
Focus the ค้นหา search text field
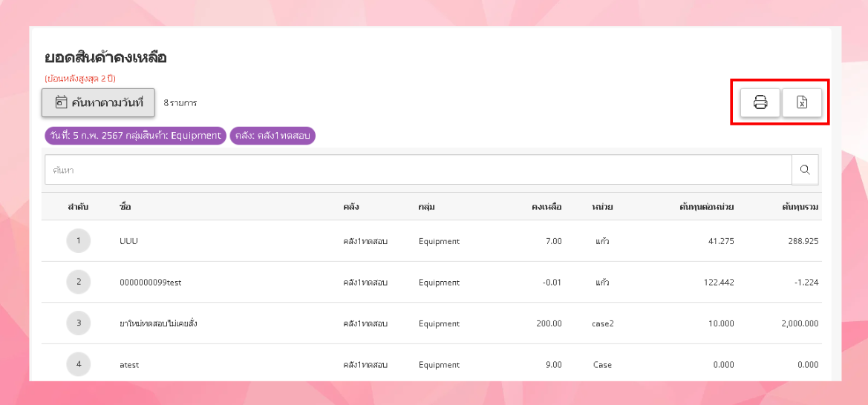(x=418, y=170)
